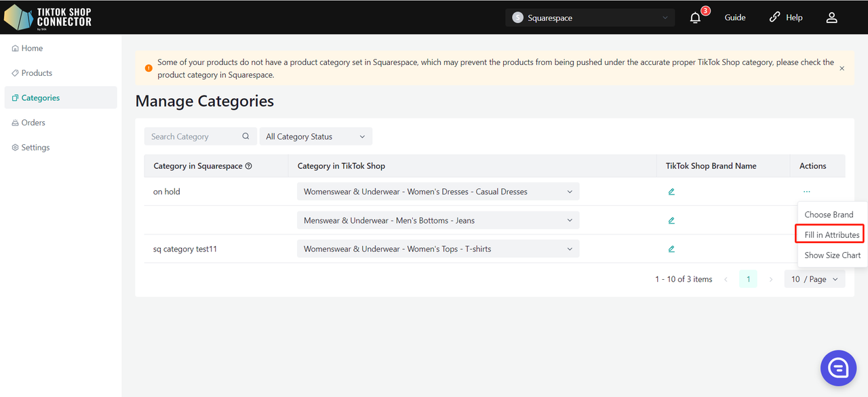
Task: Select page 1 in pagination
Action: point(748,279)
